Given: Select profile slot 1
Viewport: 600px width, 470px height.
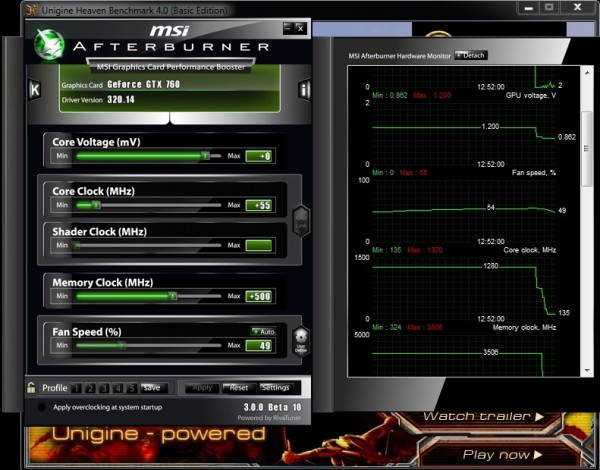Looking at the screenshot, I should pyautogui.click(x=77, y=388).
